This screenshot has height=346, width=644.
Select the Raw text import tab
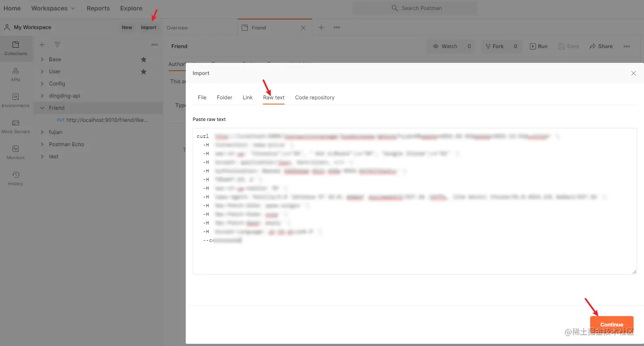[274, 98]
